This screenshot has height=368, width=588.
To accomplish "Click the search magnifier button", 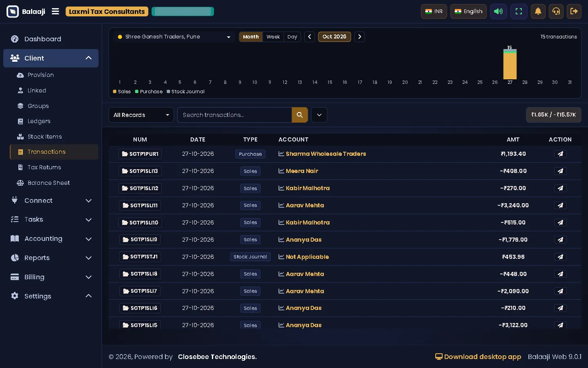I will pos(300,115).
